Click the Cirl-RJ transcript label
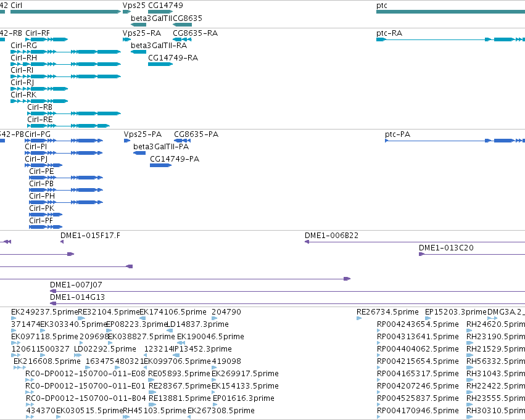525x420 pixels. pyautogui.click(x=22, y=83)
